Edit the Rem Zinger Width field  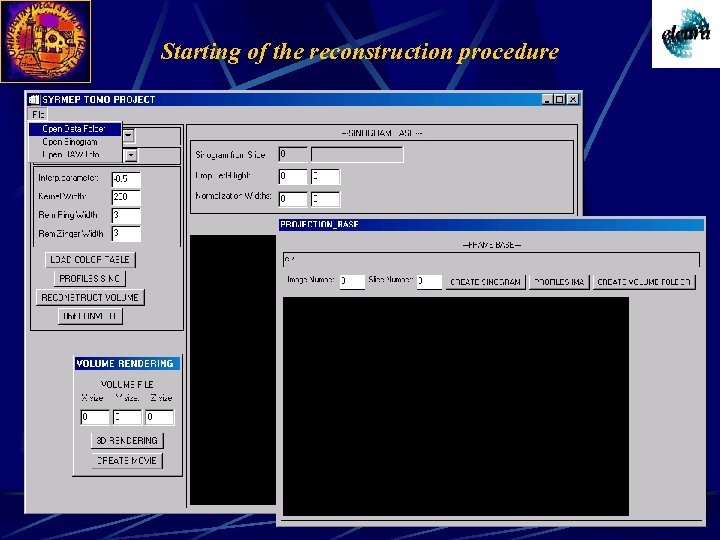(126, 233)
